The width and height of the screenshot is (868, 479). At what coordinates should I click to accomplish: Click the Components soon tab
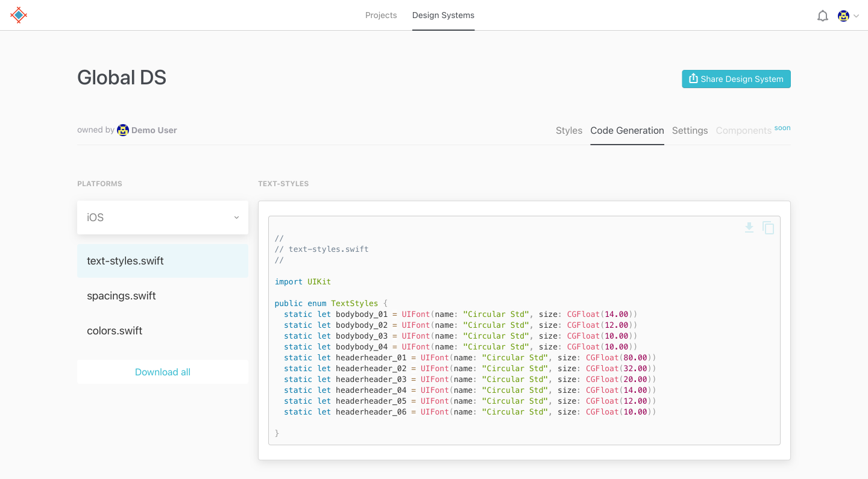pyautogui.click(x=753, y=130)
